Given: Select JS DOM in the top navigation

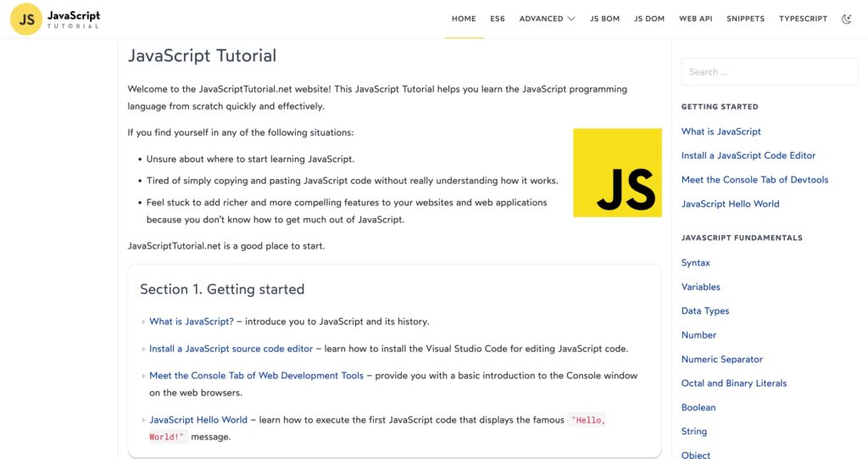Looking at the screenshot, I should tap(649, 19).
